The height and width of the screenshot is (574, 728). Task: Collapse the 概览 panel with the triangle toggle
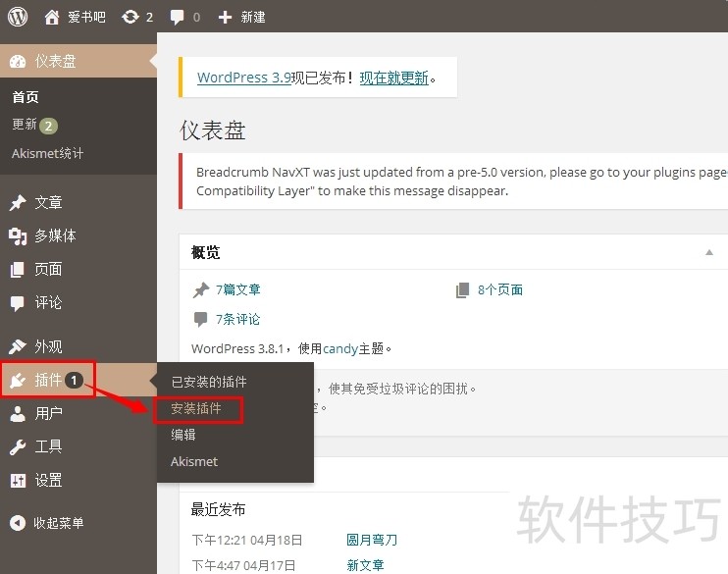(x=709, y=252)
